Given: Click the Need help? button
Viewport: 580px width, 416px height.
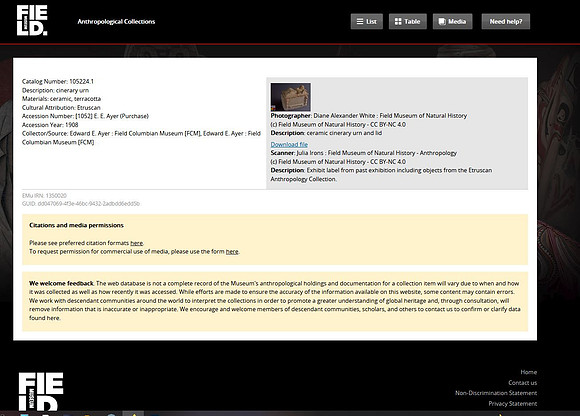Looking at the screenshot, I should pos(506,21).
